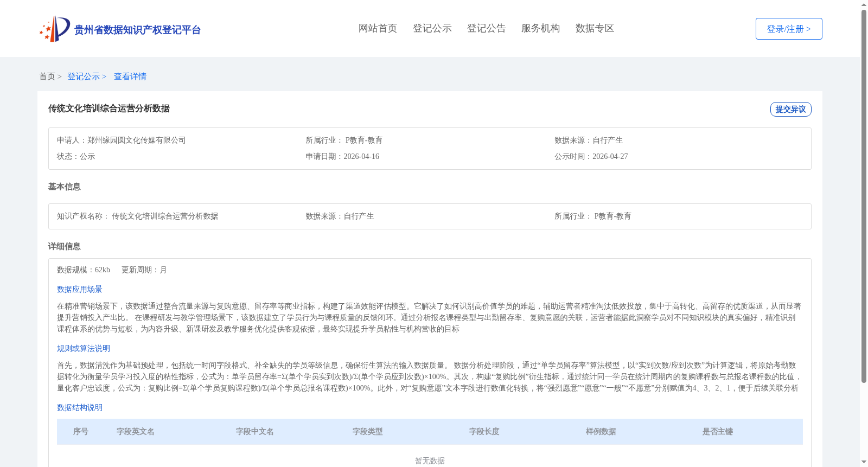
Task: Click the 字段长度 column header
Action: coord(484,432)
